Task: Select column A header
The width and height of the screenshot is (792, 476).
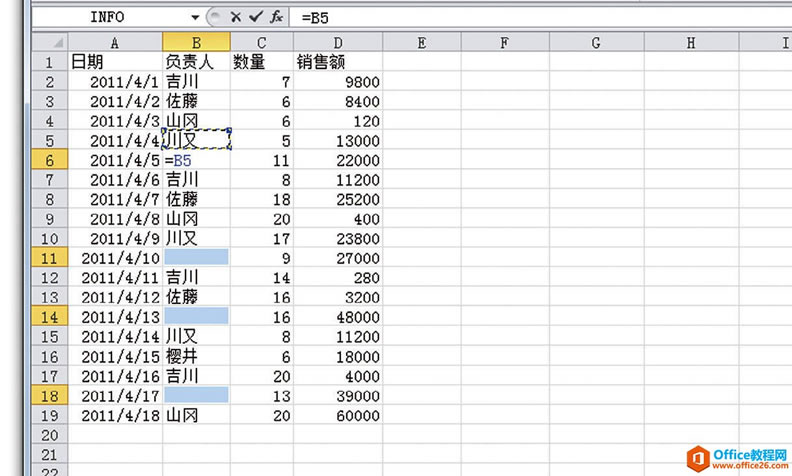Action: [115, 42]
